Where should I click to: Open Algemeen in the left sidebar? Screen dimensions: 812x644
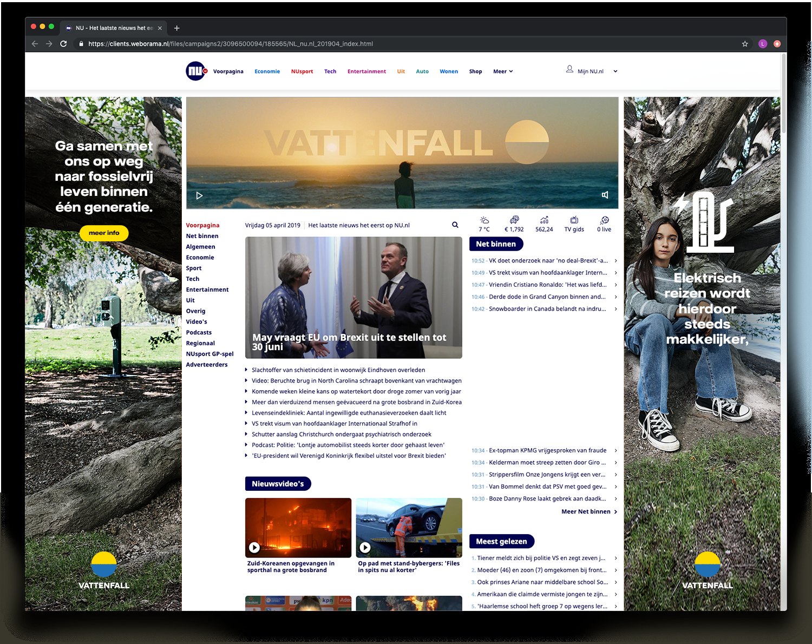coord(200,247)
